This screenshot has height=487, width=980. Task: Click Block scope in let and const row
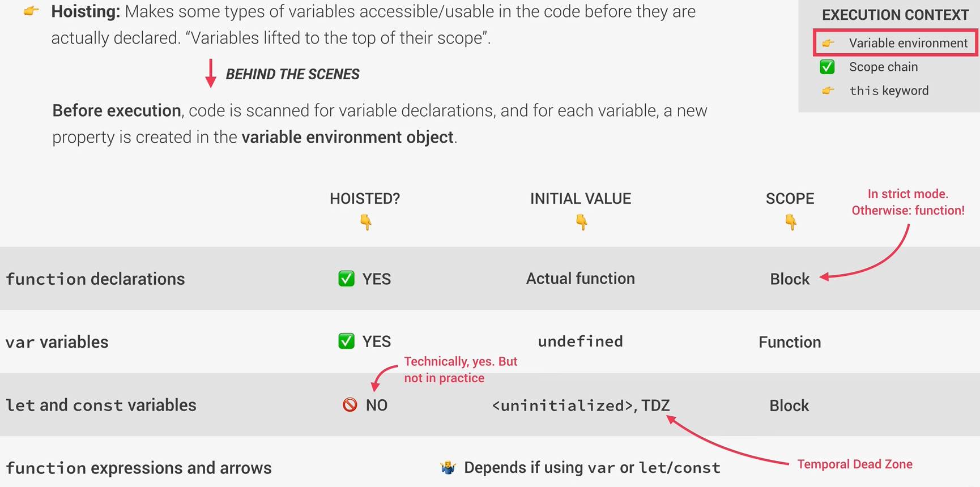click(x=789, y=405)
